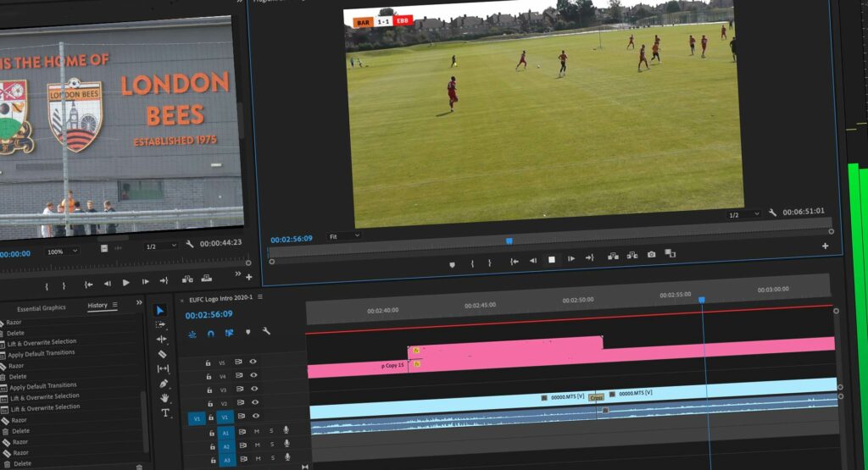
Task: Switch to the Essential Graphics tab
Action: pyautogui.click(x=40, y=307)
